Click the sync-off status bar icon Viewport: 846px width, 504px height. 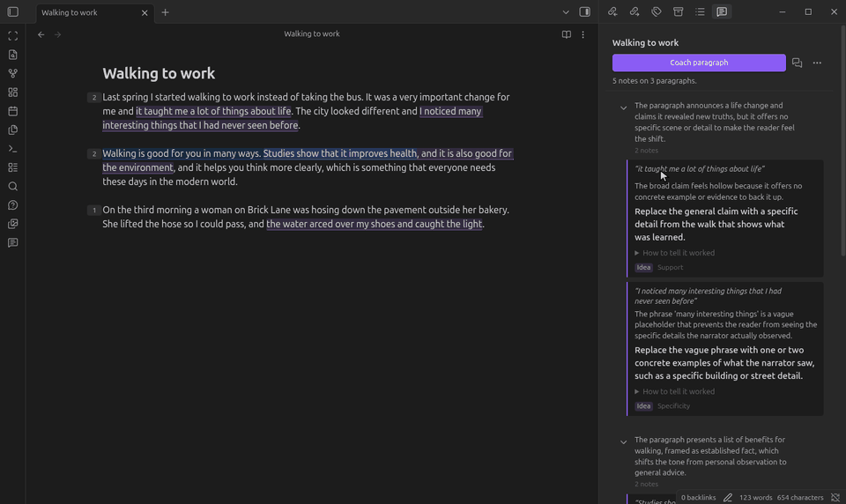click(835, 498)
